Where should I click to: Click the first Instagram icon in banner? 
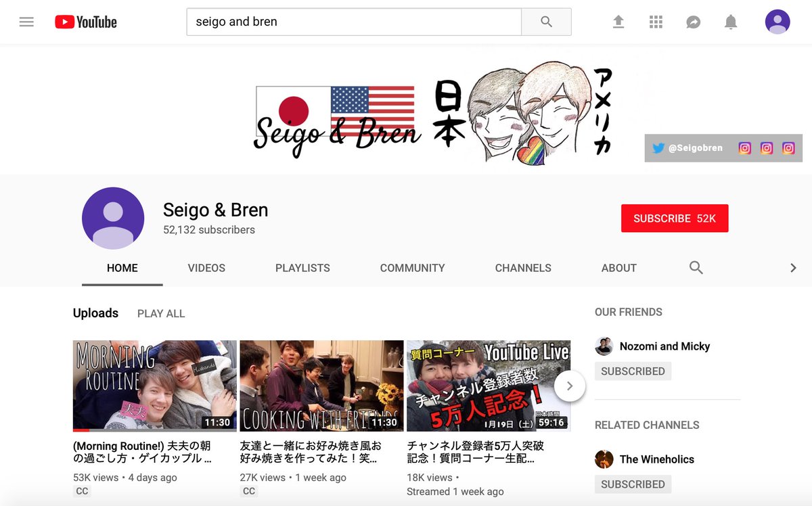(x=744, y=148)
